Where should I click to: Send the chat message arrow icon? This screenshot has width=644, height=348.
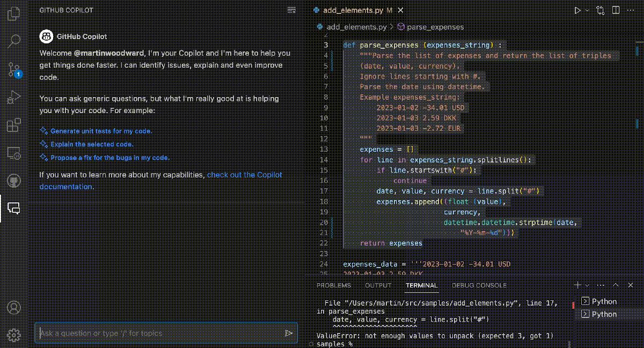coord(289,333)
